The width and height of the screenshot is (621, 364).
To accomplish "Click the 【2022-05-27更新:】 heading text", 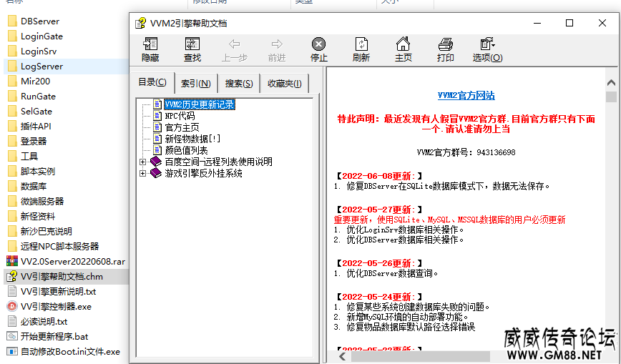I will pyautogui.click(x=379, y=210).
